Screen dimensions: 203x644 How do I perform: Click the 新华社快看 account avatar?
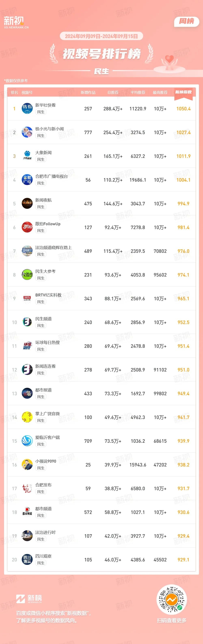(27, 109)
